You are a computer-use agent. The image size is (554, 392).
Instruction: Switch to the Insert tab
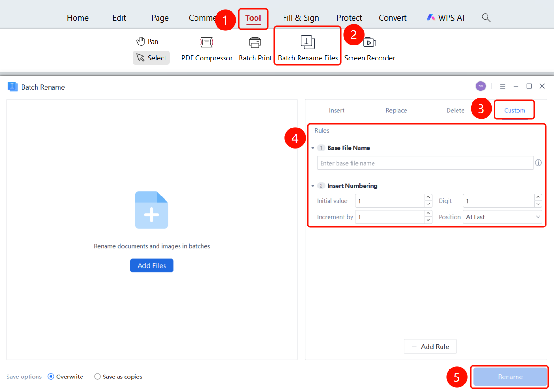(x=337, y=110)
